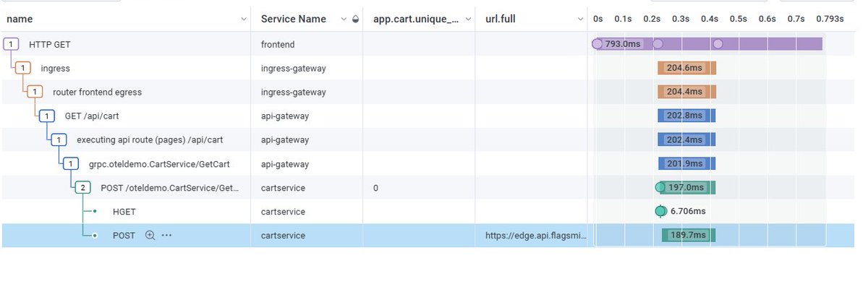Collapse the router frontend egress node
868x297 pixels.
point(35,92)
